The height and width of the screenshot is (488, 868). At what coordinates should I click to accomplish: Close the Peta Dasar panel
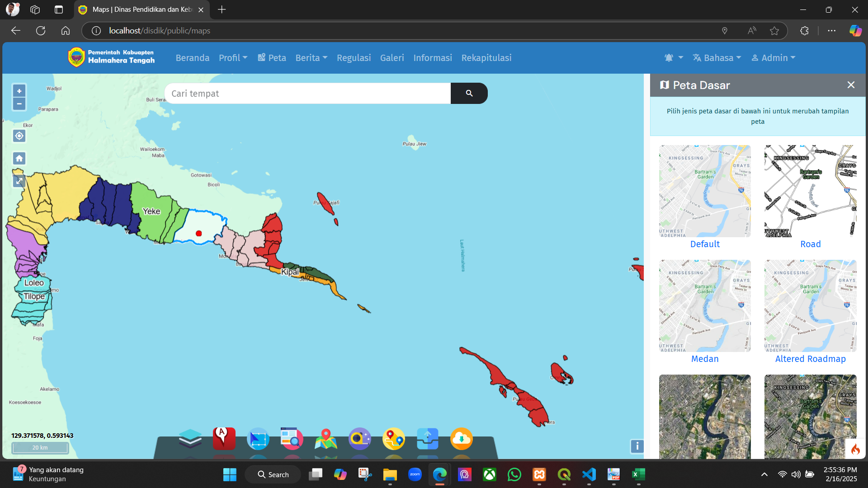click(x=851, y=85)
